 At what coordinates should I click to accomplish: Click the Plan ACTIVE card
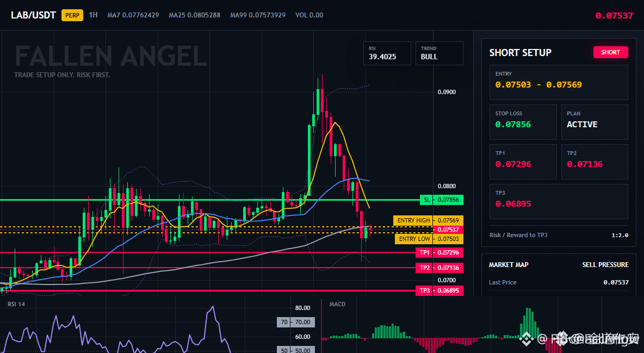point(595,122)
